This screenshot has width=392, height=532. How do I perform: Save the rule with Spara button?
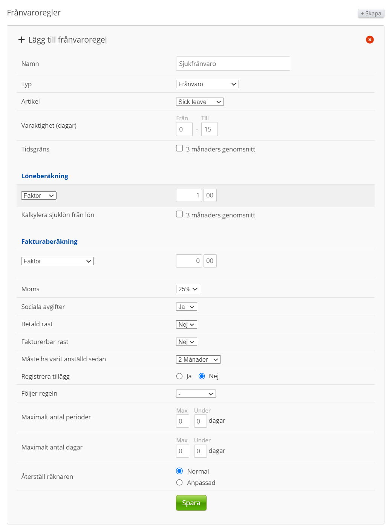coord(191,503)
